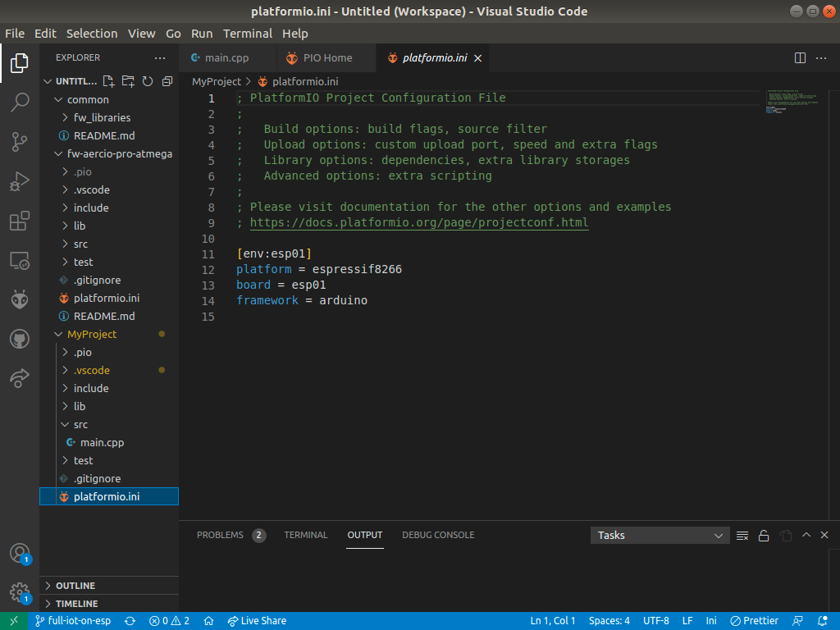The width and height of the screenshot is (840, 630).
Task: Click New File icon in Explorer header
Action: (108, 81)
